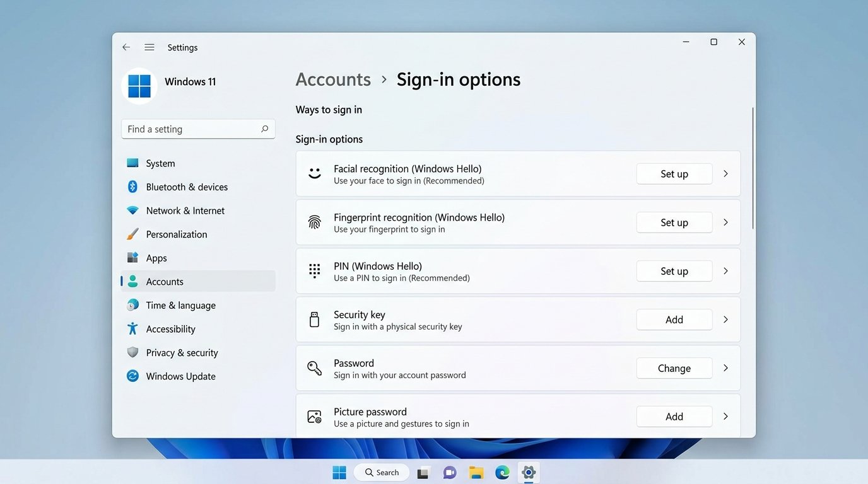Click the search magnifier in Find a setting
Screen dimensions: 868x484
tap(264, 129)
